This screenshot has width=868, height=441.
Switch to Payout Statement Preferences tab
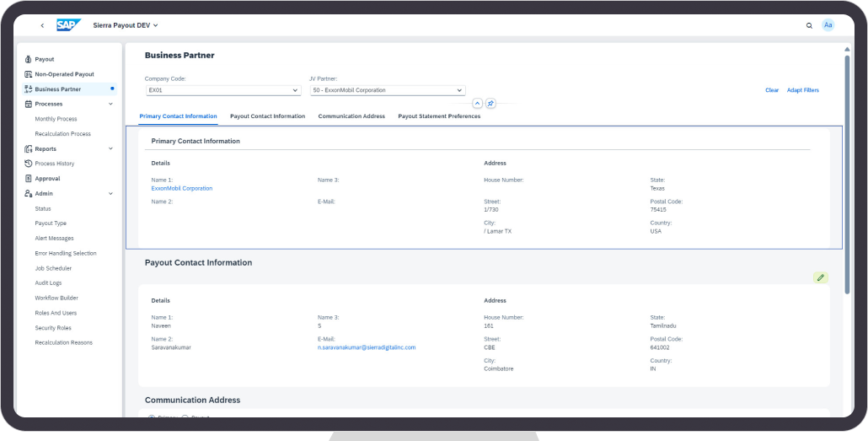pyautogui.click(x=439, y=116)
